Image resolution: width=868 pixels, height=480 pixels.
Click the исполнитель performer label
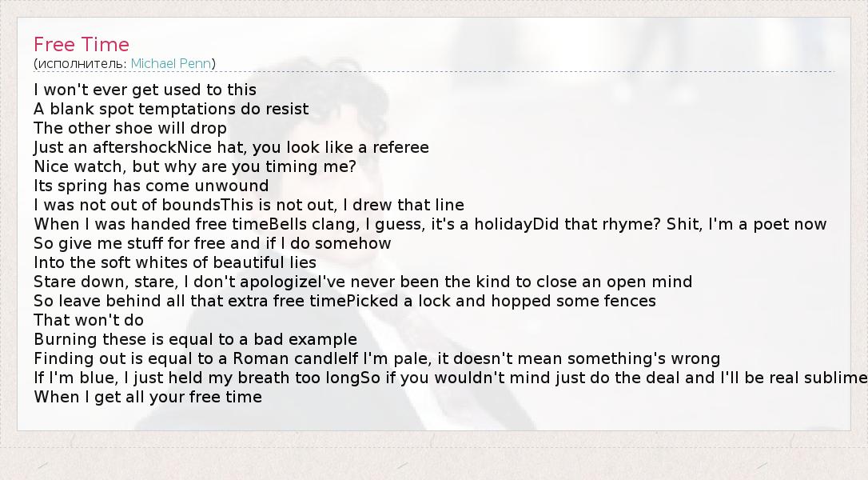click(80, 63)
